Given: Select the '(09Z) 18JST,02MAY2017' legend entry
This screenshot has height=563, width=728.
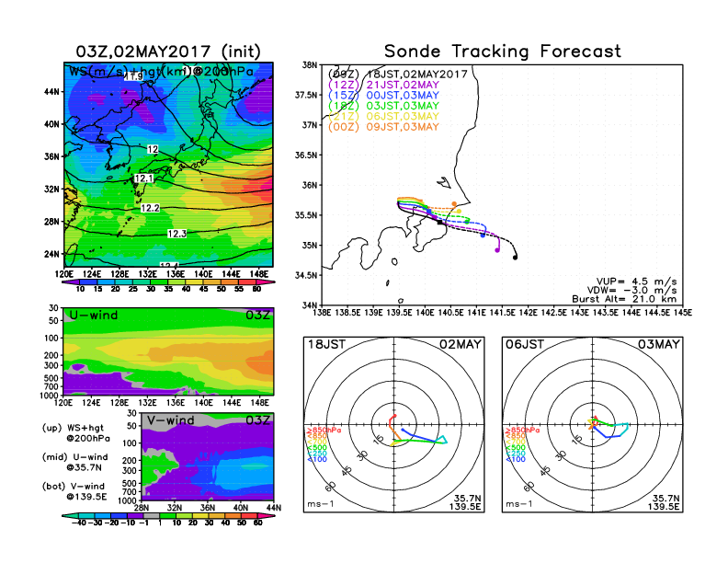Looking at the screenshot, I should click(397, 75).
